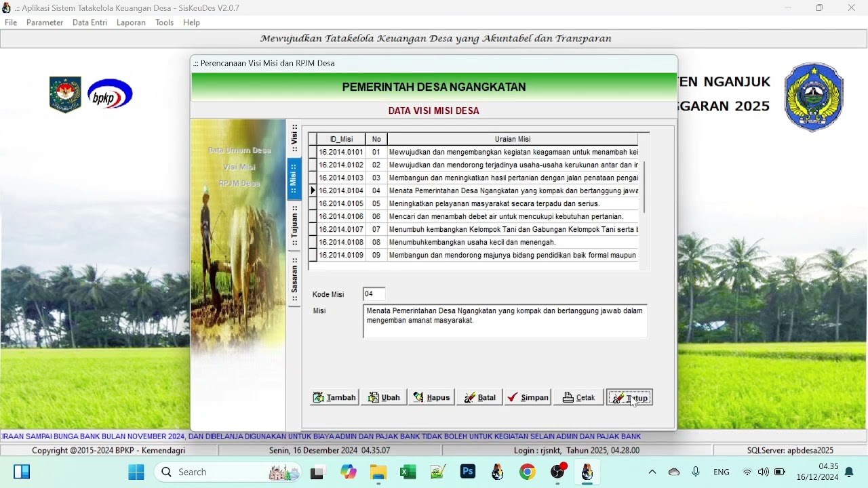Viewport: 868px width, 488px height.
Task: Click the row indicator arrow for row 04
Action: [x=313, y=191]
